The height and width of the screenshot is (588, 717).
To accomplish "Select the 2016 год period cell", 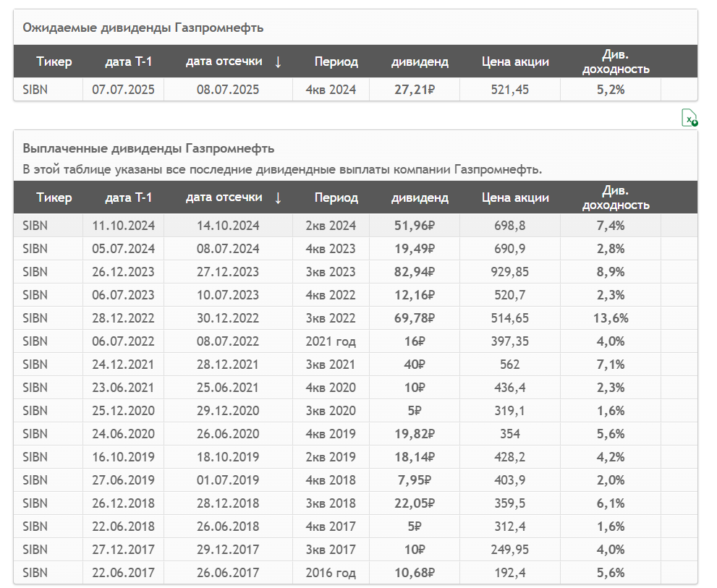I will click(x=331, y=573).
